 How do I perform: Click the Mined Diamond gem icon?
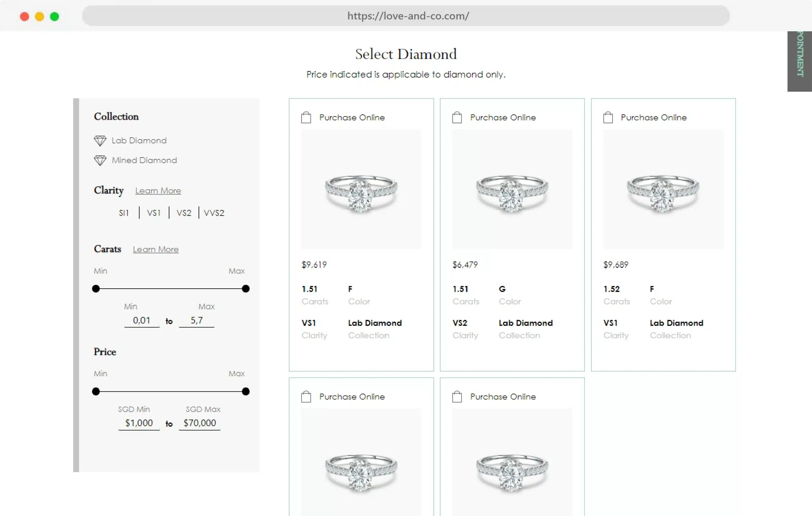click(100, 161)
